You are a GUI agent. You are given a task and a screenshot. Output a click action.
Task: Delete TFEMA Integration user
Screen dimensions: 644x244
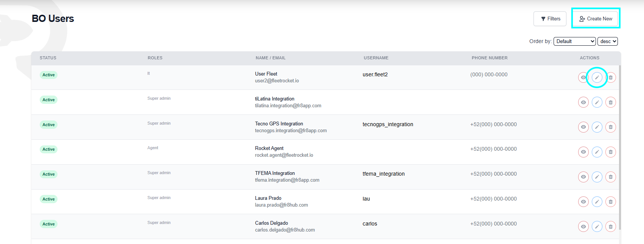coord(611,177)
